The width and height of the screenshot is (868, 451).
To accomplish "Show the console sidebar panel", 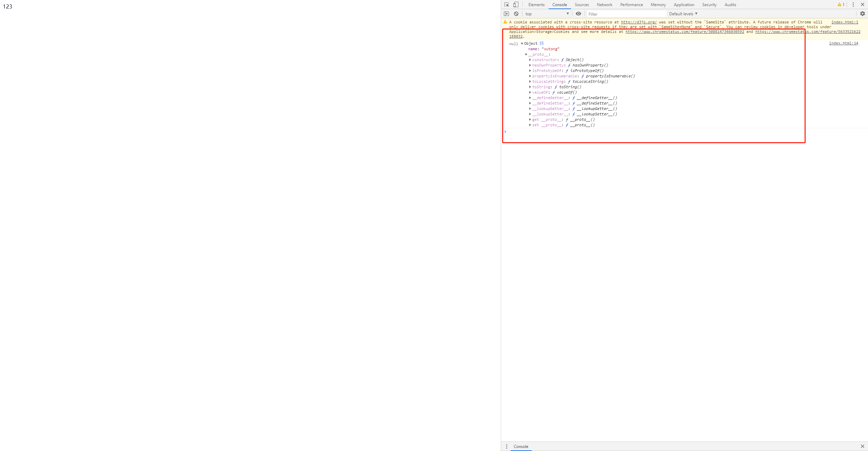I will point(507,14).
